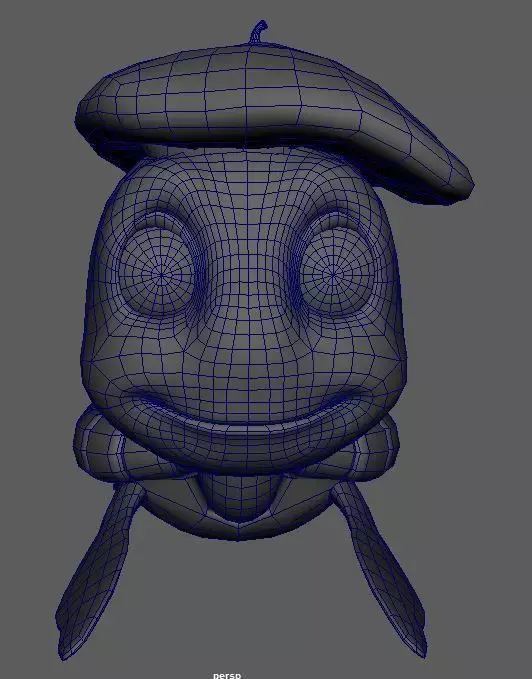Viewport: 532px width, 679px height.
Task: Select the tongue inside the open mouth
Action: click(x=239, y=496)
